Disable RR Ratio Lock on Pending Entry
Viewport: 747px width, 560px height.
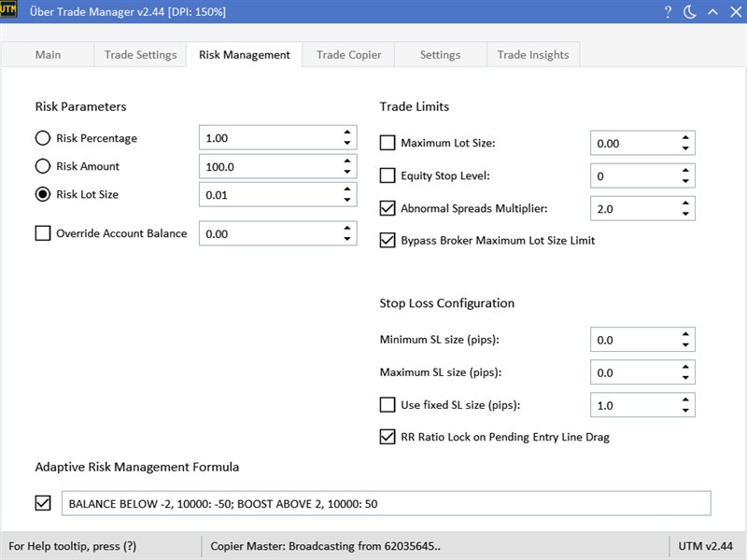pyautogui.click(x=388, y=437)
